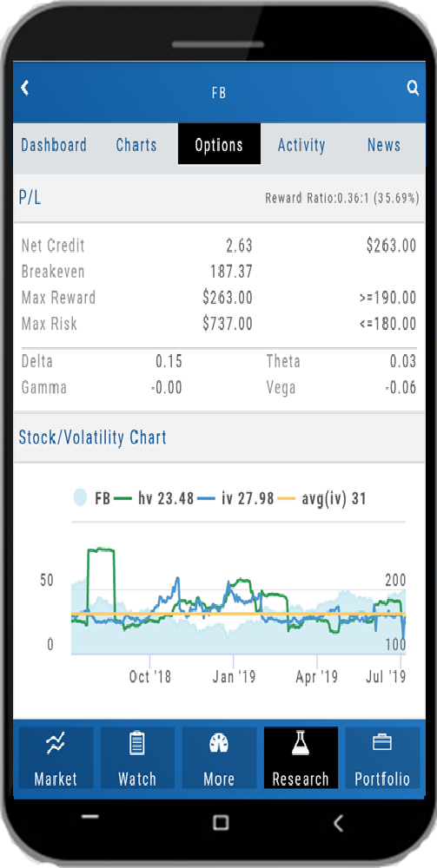
Task: Open Research via the flask icon
Action: 301,742
